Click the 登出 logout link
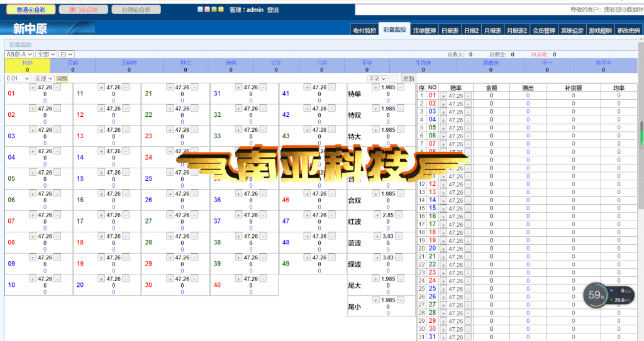Image resolution: width=644 pixels, height=341 pixels. [273, 9]
